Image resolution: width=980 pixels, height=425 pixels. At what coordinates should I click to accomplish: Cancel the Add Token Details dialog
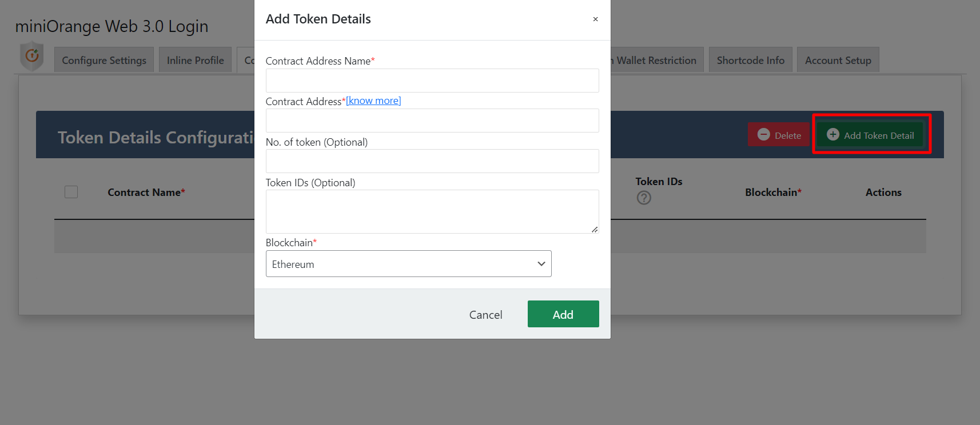click(485, 315)
